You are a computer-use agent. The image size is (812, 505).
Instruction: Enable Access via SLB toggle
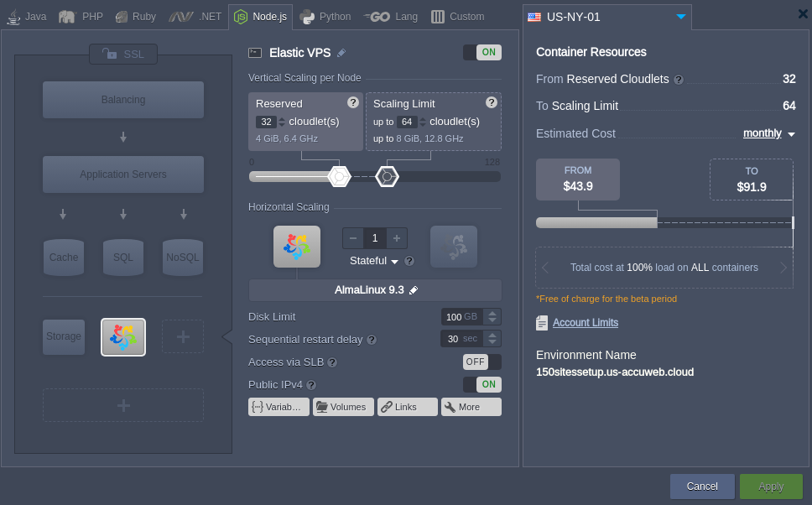[481, 362]
